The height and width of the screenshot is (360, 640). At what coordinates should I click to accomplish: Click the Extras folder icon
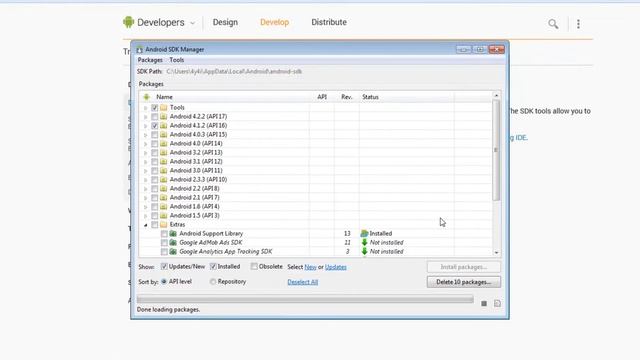click(164, 224)
